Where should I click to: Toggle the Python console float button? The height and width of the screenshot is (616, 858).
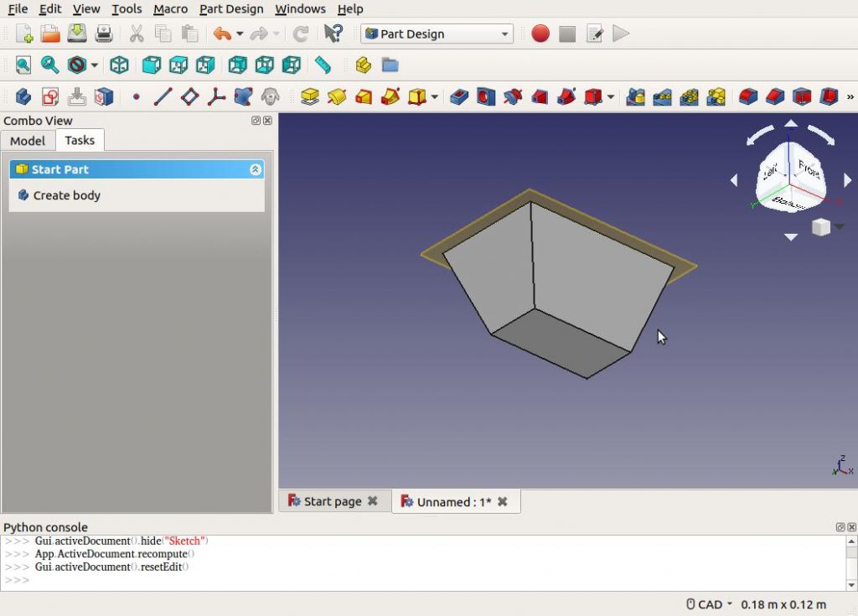(x=840, y=527)
